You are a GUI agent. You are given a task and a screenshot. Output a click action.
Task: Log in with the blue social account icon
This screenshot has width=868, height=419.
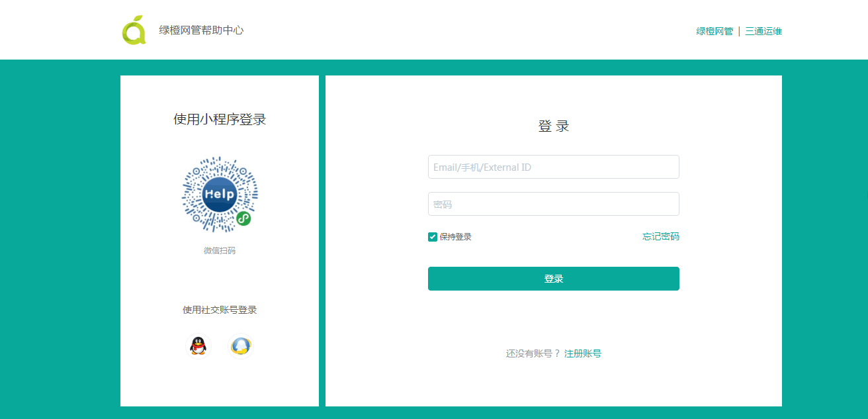tap(241, 346)
